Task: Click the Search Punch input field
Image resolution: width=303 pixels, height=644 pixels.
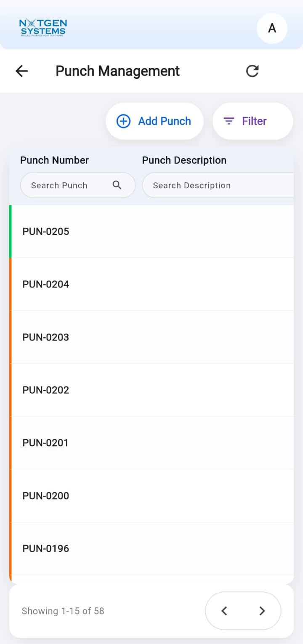Action: (x=67, y=185)
